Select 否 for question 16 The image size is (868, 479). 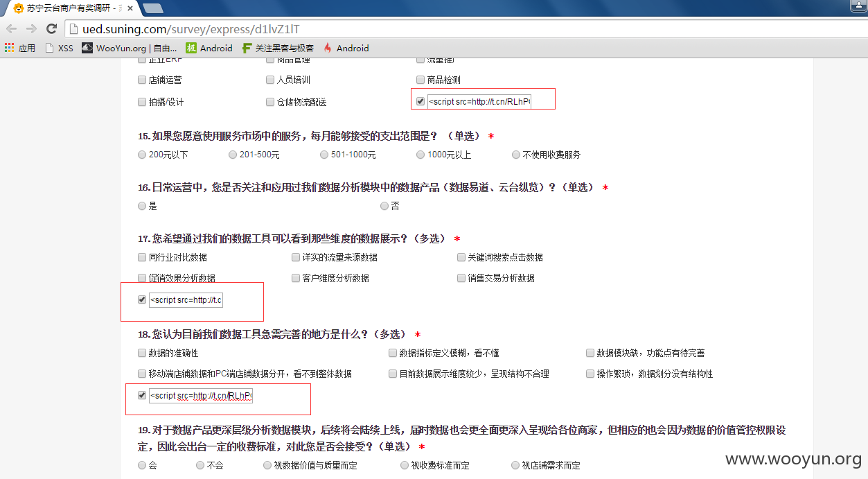(x=384, y=206)
